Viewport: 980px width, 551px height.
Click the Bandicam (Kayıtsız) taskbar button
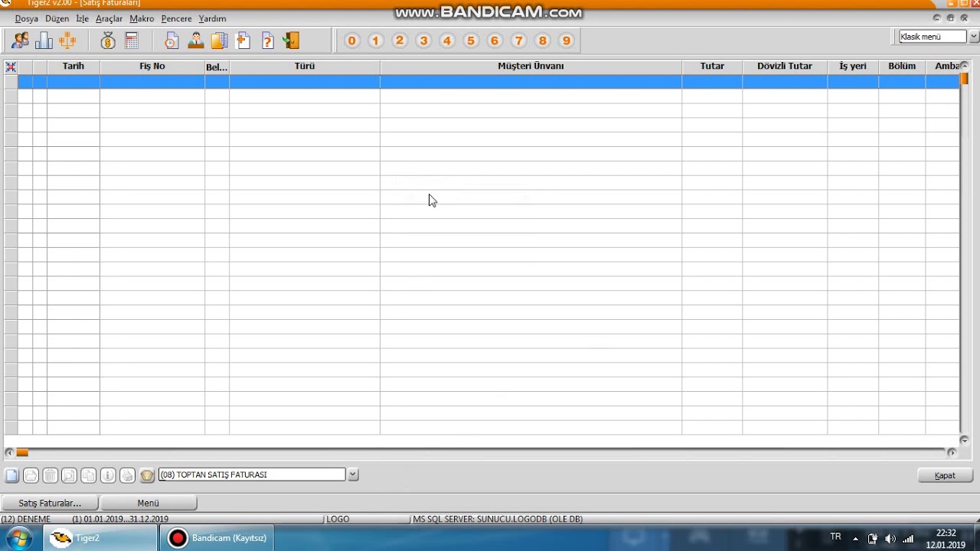217,538
